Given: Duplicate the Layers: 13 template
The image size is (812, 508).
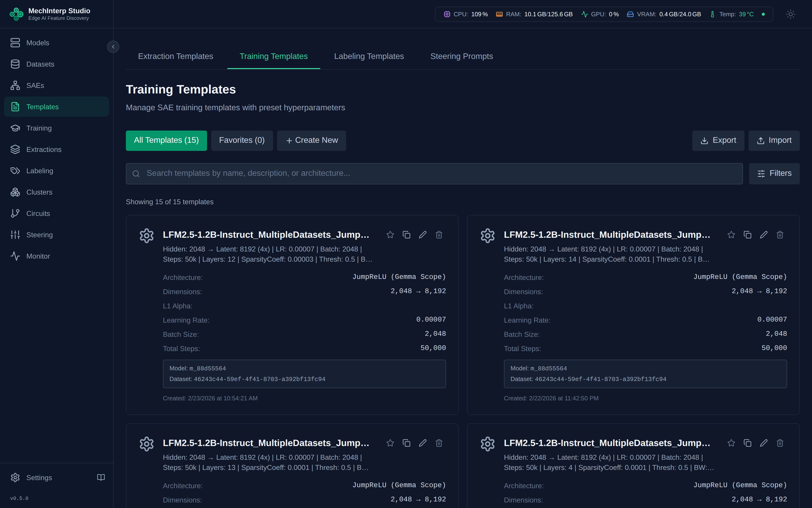Looking at the screenshot, I should [x=406, y=443].
